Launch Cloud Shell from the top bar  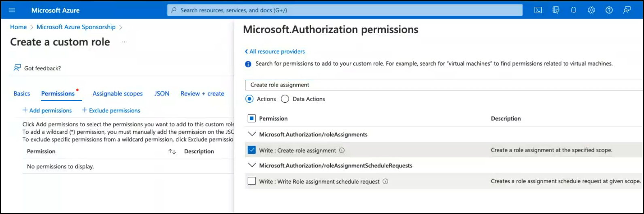538,10
